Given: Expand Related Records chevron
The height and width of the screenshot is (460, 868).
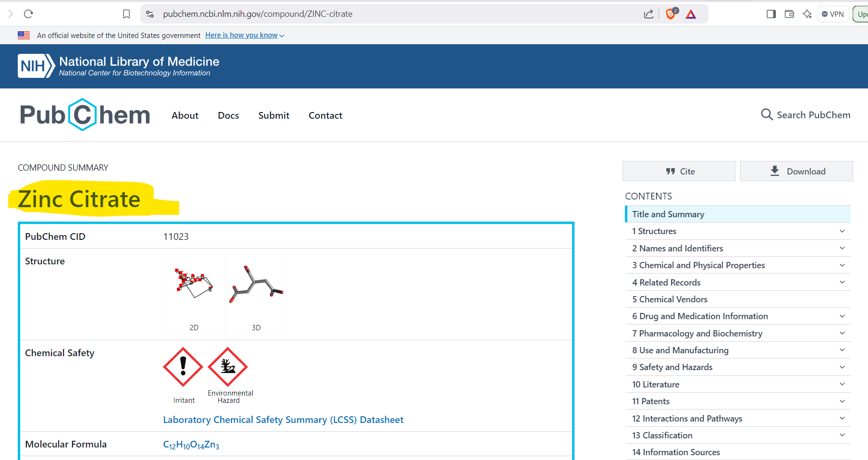Looking at the screenshot, I should [842, 282].
